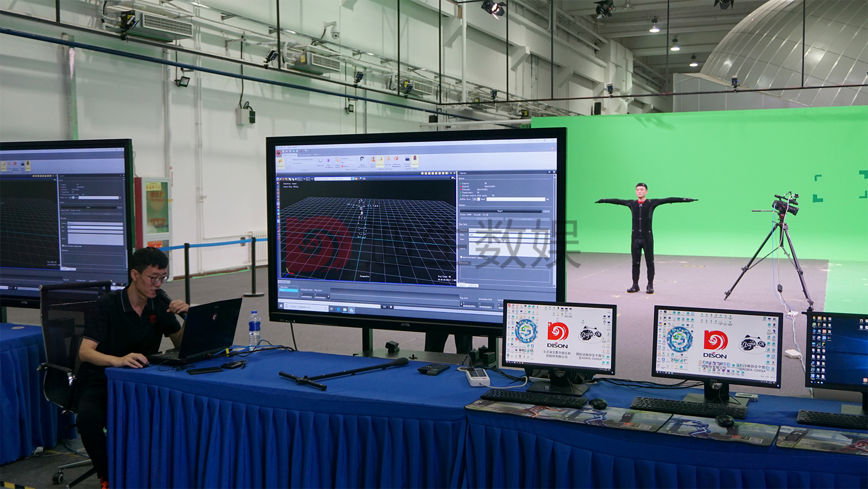Click the Animation End timecode field
Viewport: 868px width, 489px height.
(486, 306)
